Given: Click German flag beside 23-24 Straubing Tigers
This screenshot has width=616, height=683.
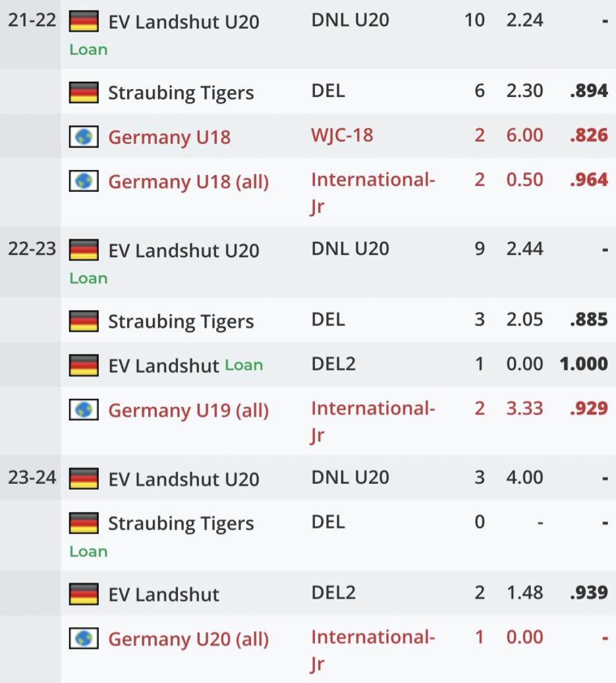Looking at the screenshot, I should (x=84, y=523).
